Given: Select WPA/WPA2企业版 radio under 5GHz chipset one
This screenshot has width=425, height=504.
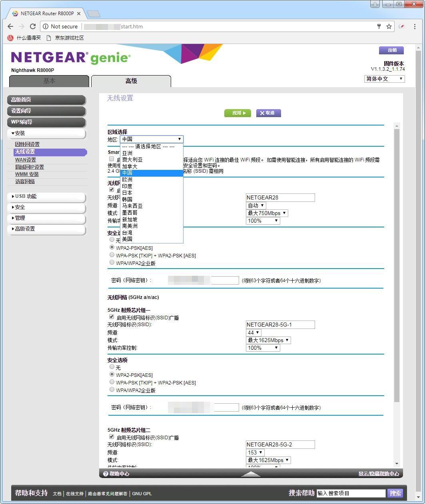Looking at the screenshot, I should pyautogui.click(x=112, y=390).
